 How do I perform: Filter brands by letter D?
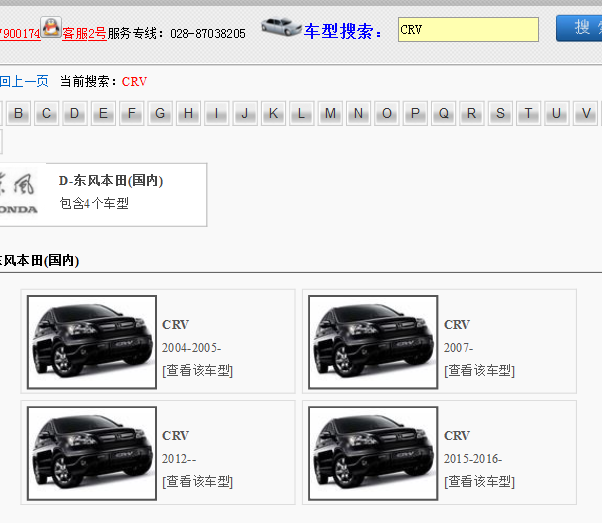pos(75,113)
